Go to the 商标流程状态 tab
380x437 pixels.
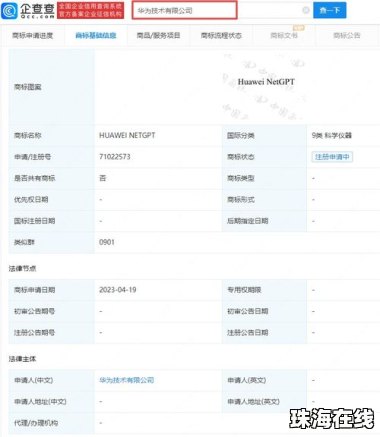click(221, 35)
